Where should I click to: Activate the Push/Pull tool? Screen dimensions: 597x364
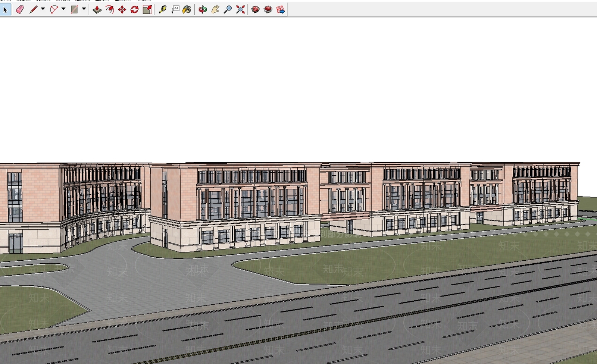tap(97, 10)
